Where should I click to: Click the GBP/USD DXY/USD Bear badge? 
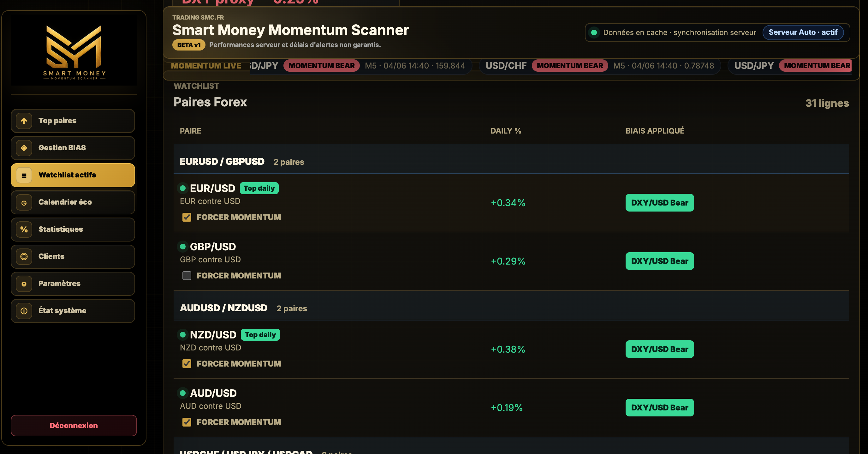660,261
